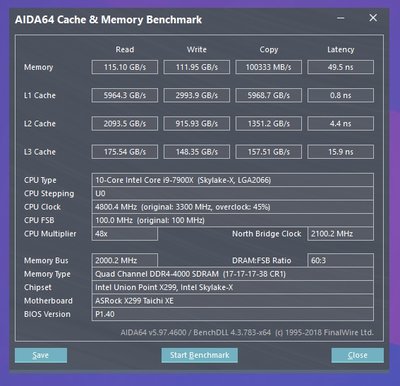Viewport: 400px width, 386px height.
Task: Click the North Bridge Clock label
Action: click(267, 234)
